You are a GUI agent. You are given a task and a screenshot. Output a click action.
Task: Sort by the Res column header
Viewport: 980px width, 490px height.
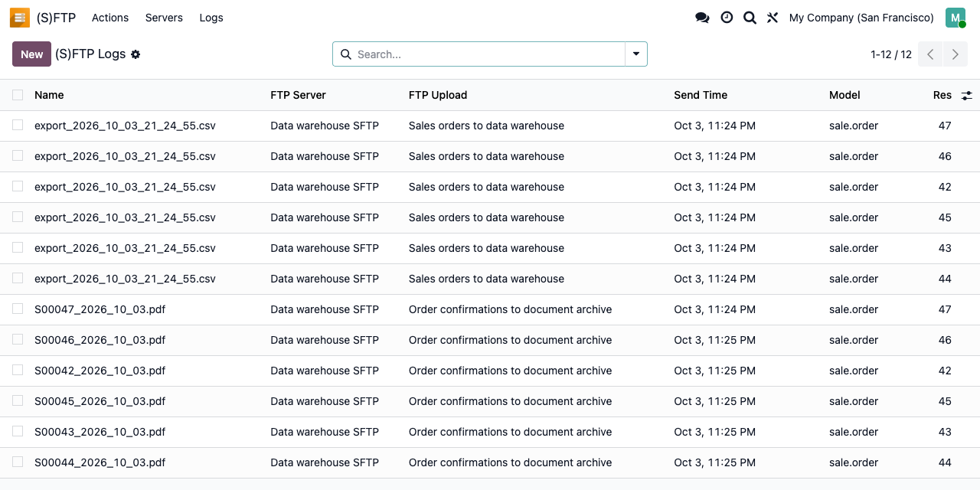tap(942, 95)
